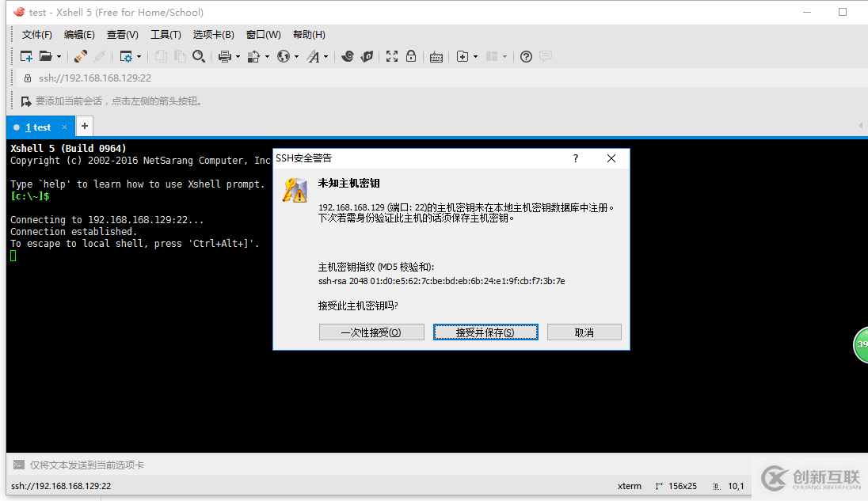The width and height of the screenshot is (868, 501).
Task: Open the Open-folder dropdown arrow
Action: [x=58, y=56]
